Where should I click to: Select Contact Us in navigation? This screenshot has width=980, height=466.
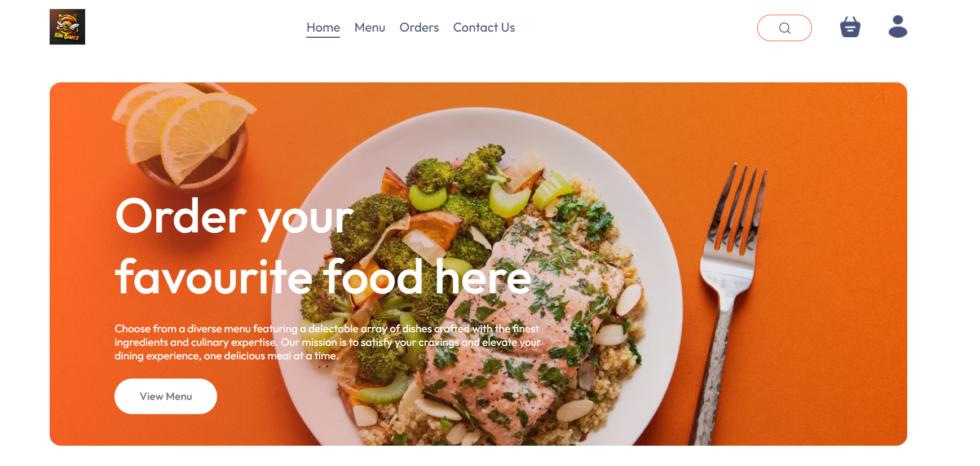484,28
